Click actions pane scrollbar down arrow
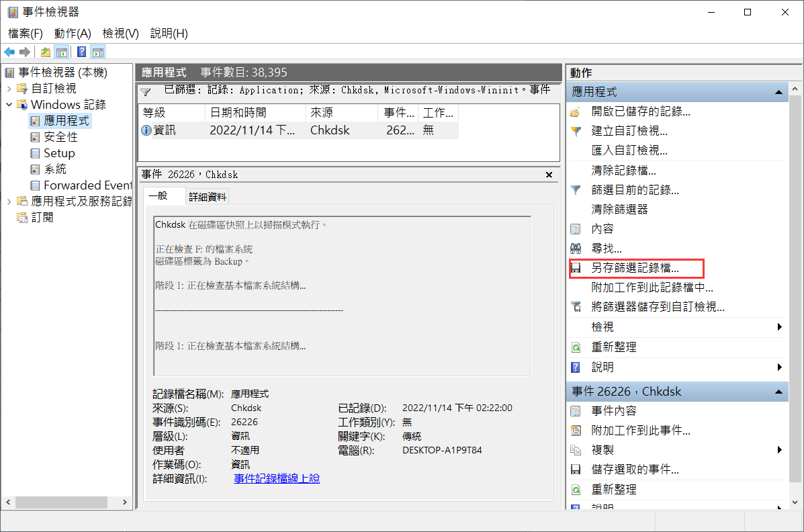This screenshot has width=804, height=532. [x=795, y=502]
